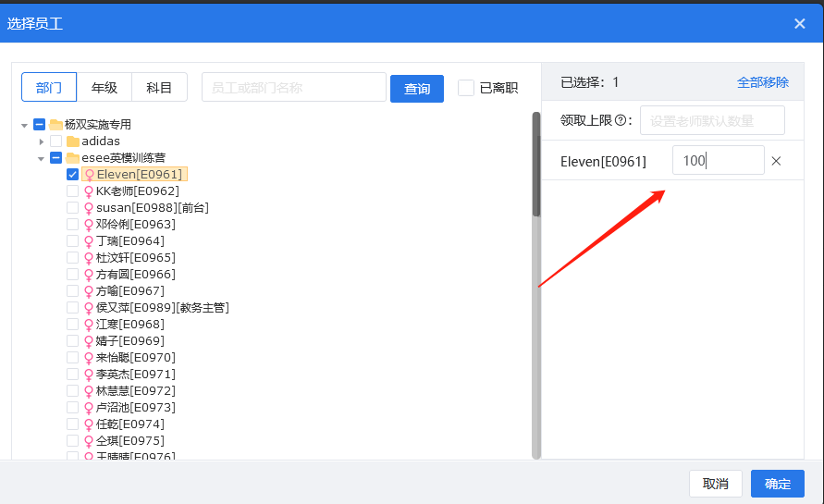Click the 杨双实施专用 folder icon
This screenshot has height=504, width=824.
pyautogui.click(x=55, y=125)
